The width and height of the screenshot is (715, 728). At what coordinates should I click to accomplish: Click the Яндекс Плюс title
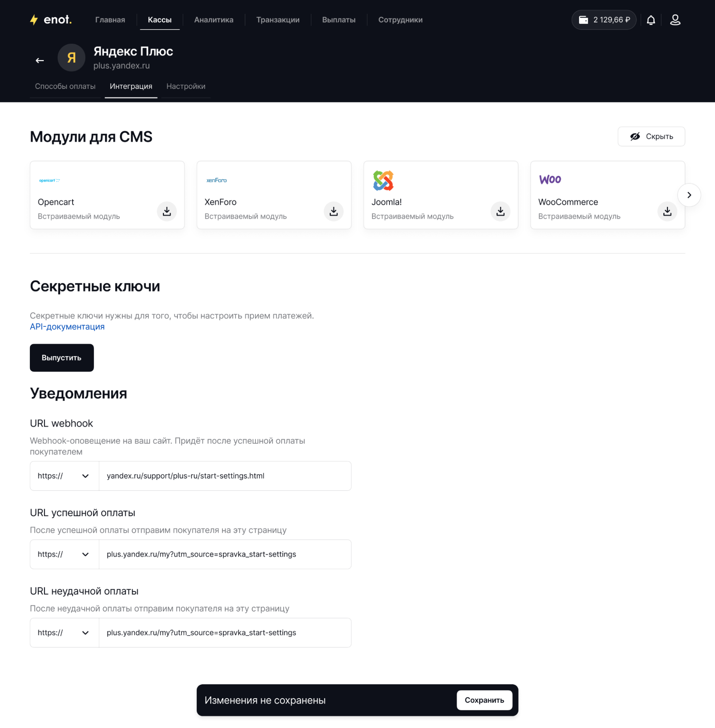coord(133,51)
